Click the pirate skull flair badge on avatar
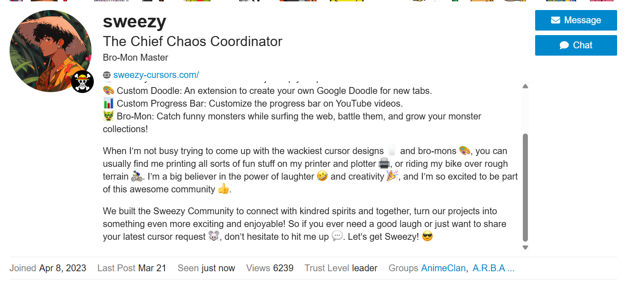644x284 pixels. [82, 83]
